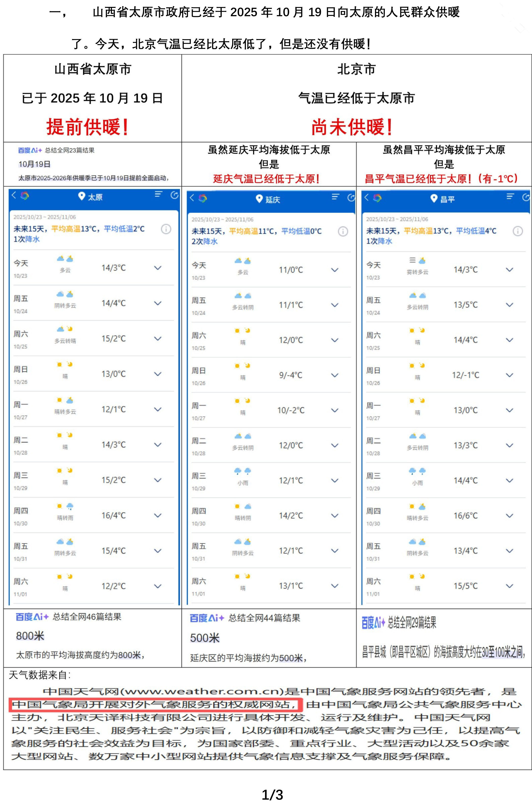532x805 pixels.
Task: Click info icon in Yanqing 15-day summary
Action: tap(343, 231)
